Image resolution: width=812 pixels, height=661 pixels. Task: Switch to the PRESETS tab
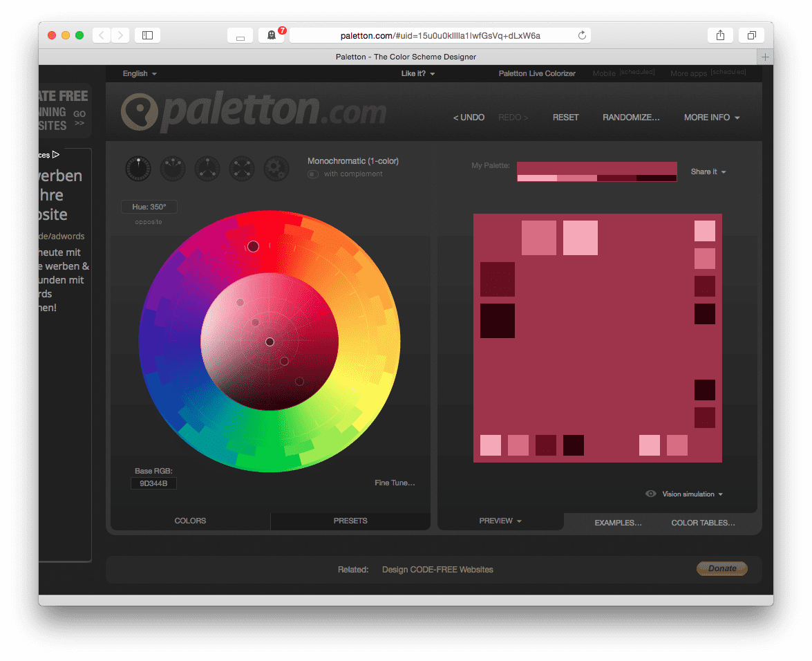click(x=350, y=521)
